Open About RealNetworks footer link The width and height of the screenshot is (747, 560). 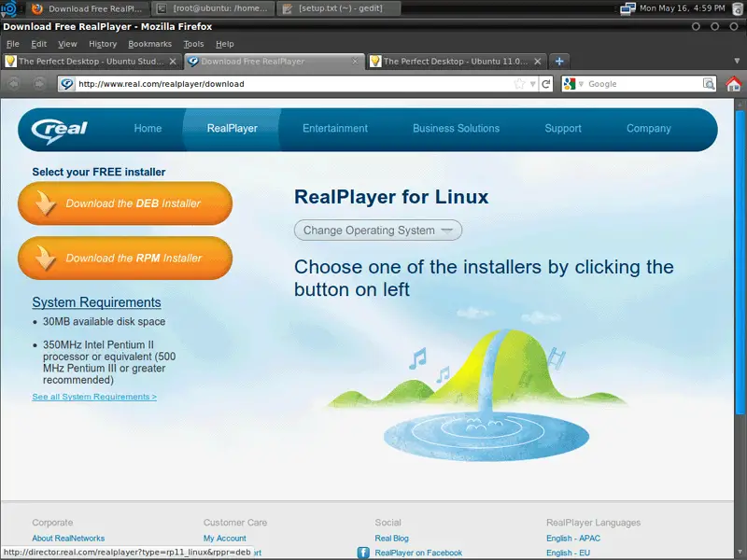pos(68,539)
